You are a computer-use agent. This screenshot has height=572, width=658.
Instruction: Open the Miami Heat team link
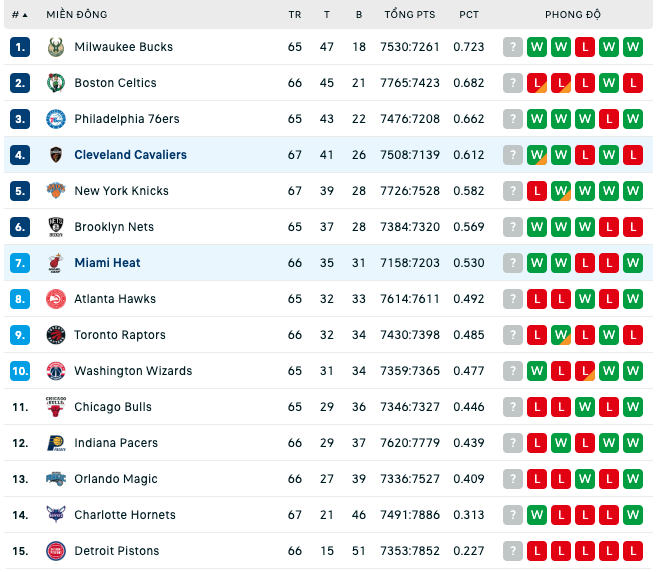pos(107,263)
